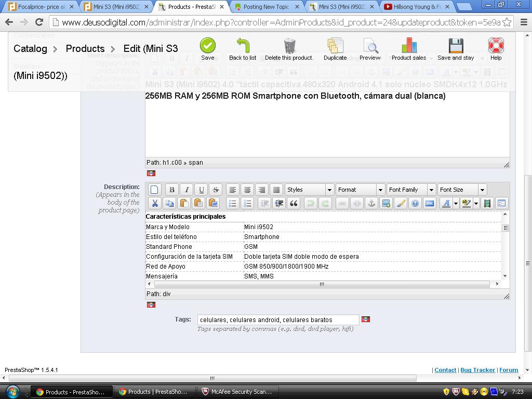
Task: Click the green Save checkmark icon
Action: 208,46
